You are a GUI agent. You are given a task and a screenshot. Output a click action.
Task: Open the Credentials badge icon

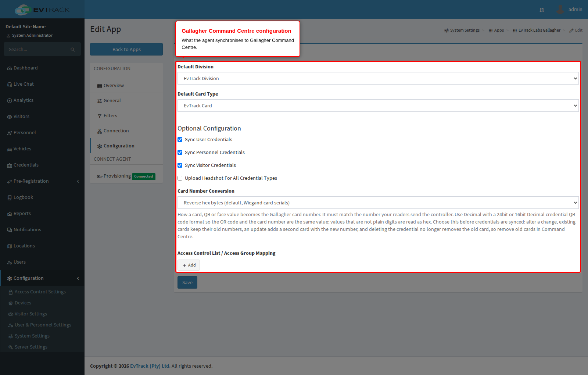click(10, 165)
